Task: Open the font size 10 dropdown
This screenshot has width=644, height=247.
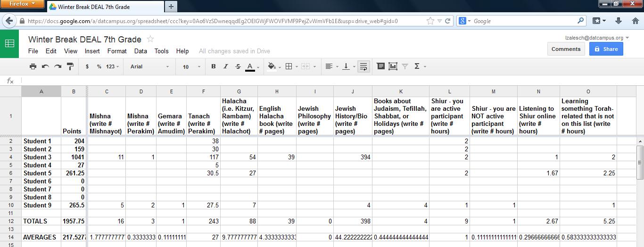Action: (191, 66)
